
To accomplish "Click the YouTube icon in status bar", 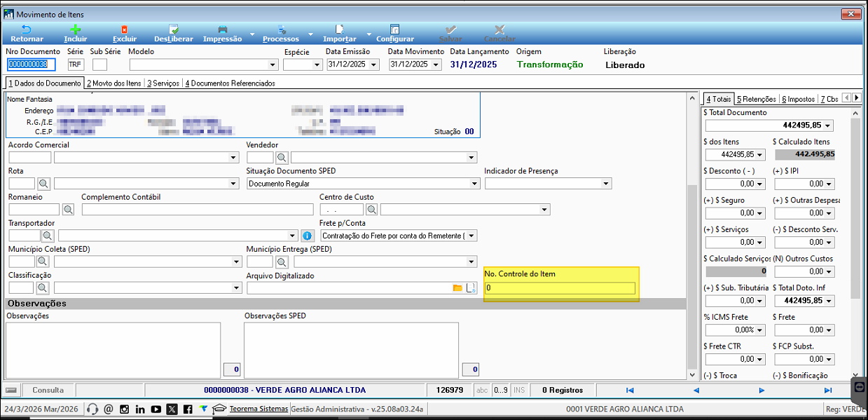I will pos(156,409).
